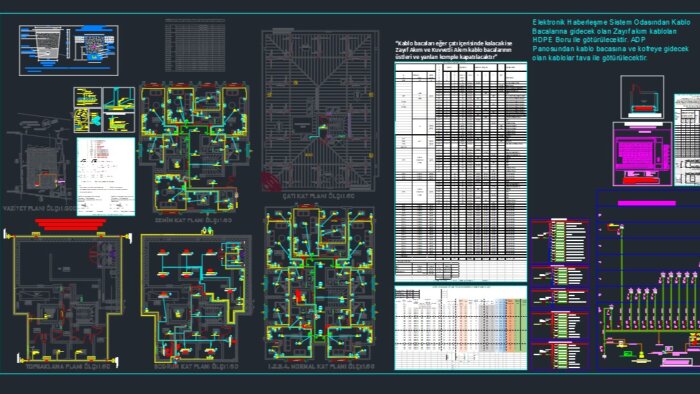Viewport: 700px width, 394px height.
Task: Click the blue-framed detail drawing at top left
Action: point(69,50)
